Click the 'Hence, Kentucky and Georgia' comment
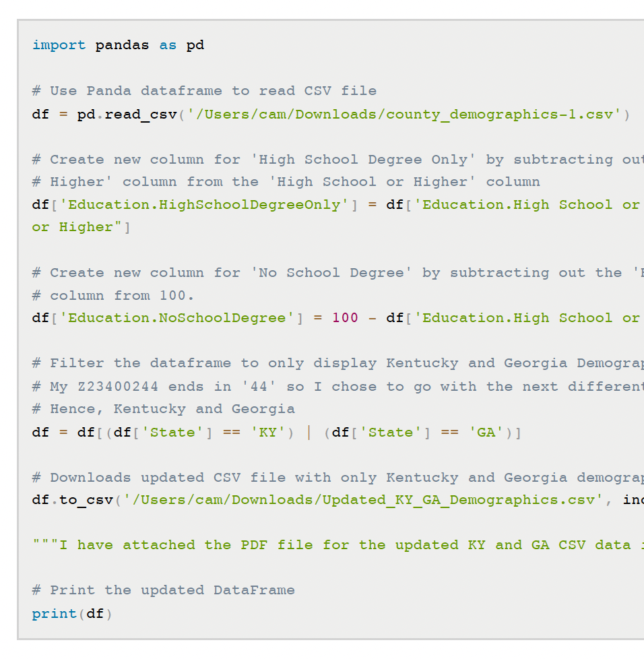 click(163, 408)
